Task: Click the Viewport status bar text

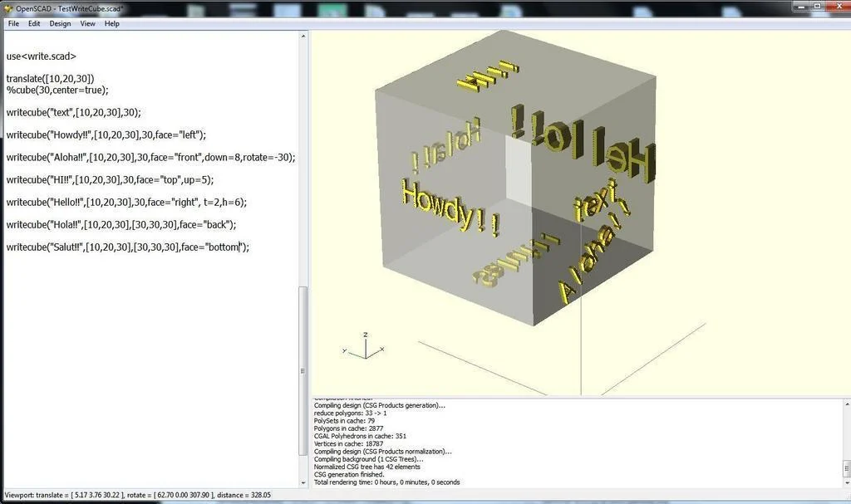Action: (x=137, y=495)
